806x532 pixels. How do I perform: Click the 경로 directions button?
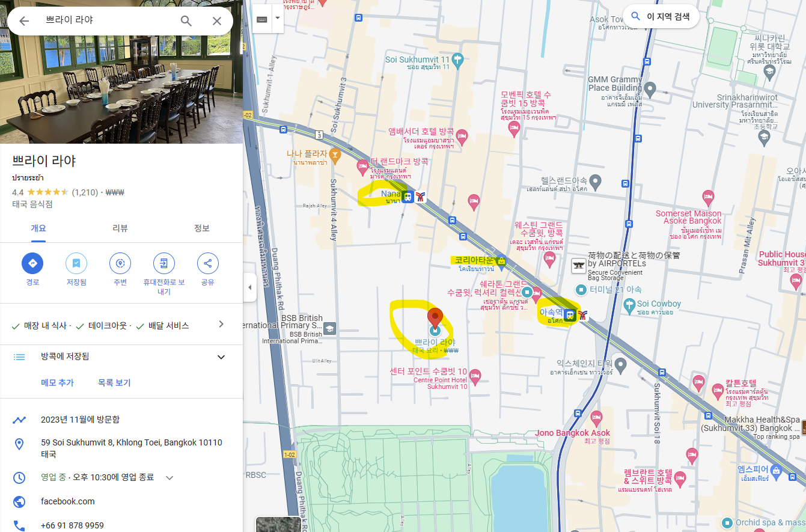pos(32,263)
